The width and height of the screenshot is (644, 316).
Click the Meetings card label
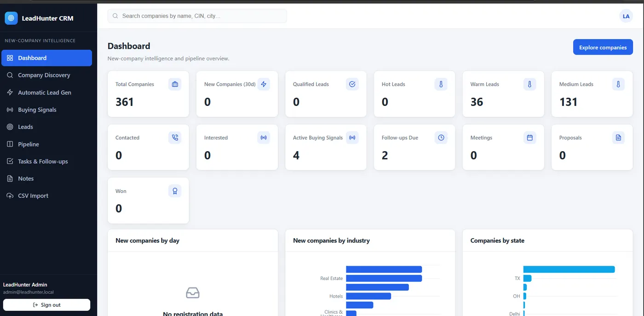tap(481, 138)
